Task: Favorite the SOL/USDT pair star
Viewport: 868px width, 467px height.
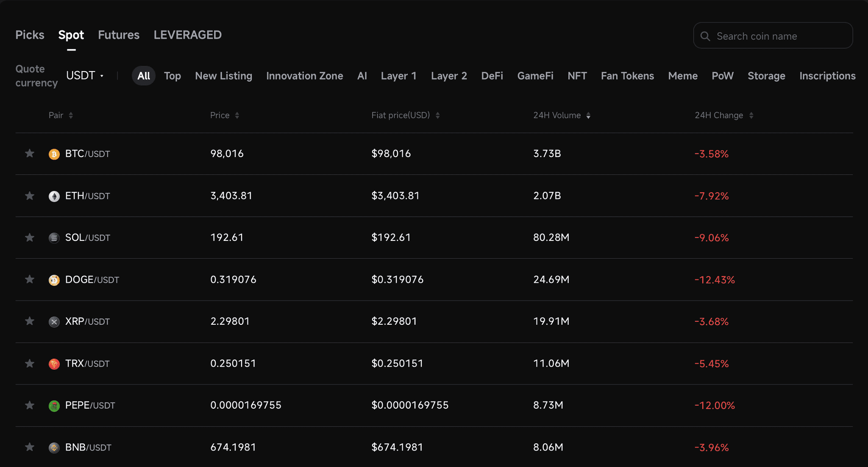Action: point(29,238)
